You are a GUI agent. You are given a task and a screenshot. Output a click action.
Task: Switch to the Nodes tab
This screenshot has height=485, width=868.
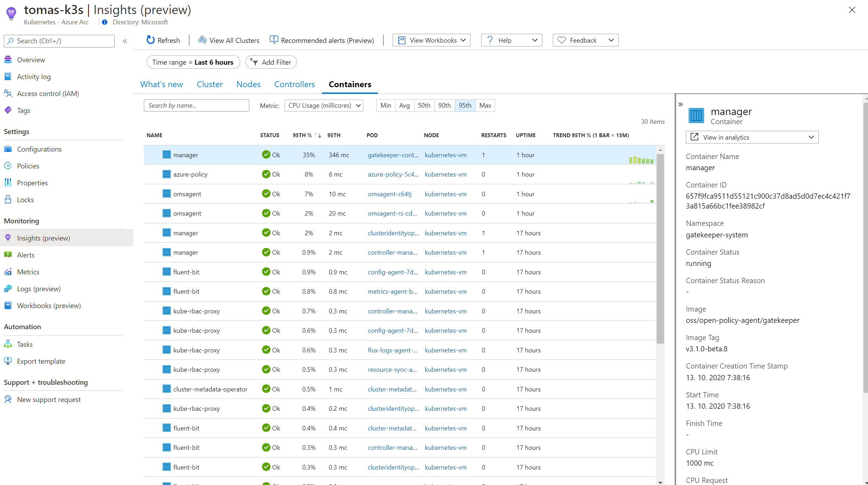click(248, 84)
